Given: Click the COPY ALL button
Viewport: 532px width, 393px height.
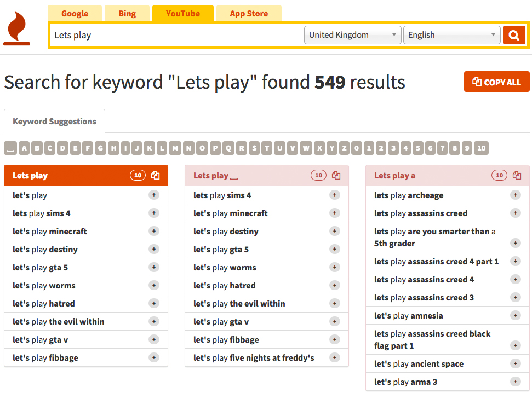Looking at the screenshot, I should [497, 82].
